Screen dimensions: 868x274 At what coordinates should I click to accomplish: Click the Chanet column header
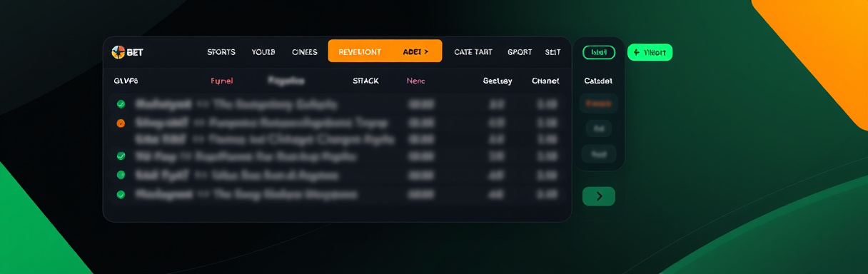[x=545, y=81]
